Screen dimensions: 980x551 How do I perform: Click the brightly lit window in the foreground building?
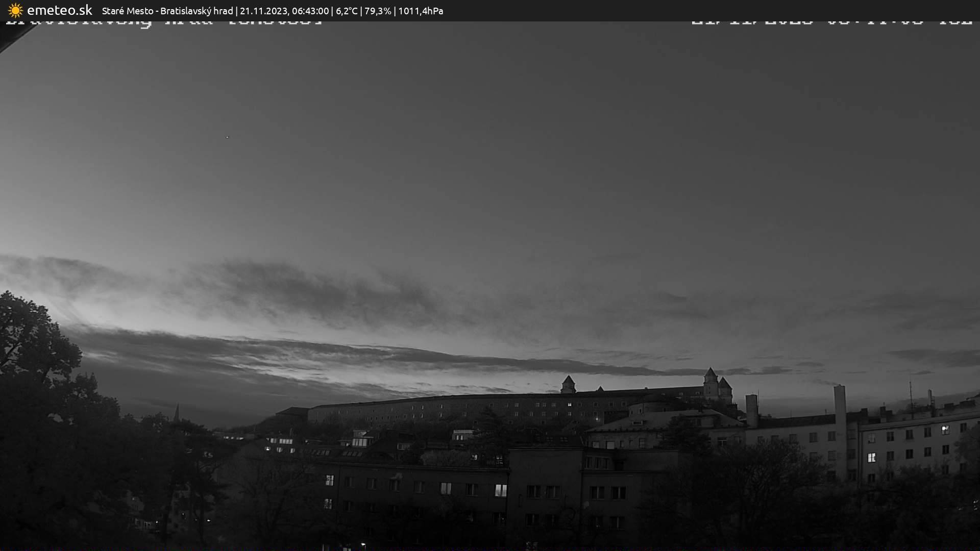(501, 490)
